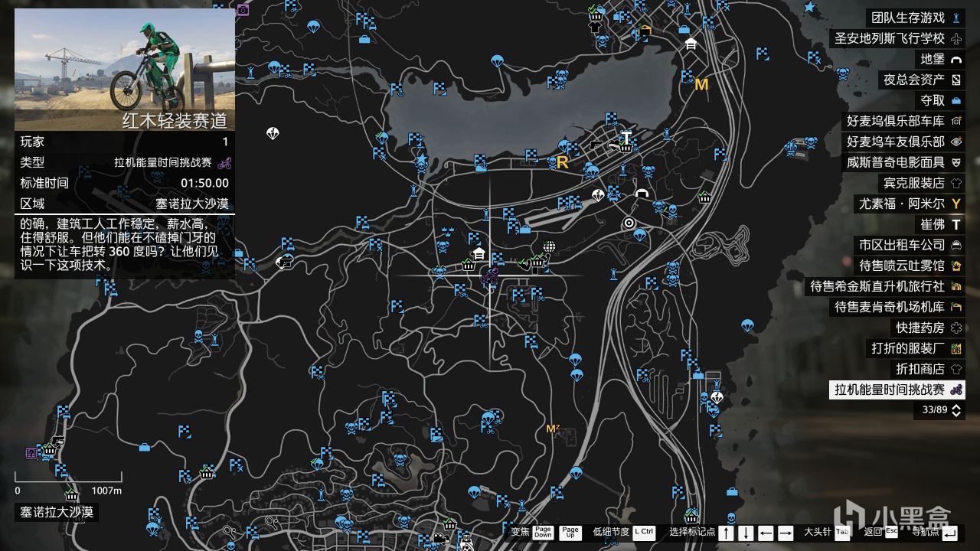Screen dimensions: 980x551
Task: Click the 团队生存游戏 legend icon
Action: (955, 18)
